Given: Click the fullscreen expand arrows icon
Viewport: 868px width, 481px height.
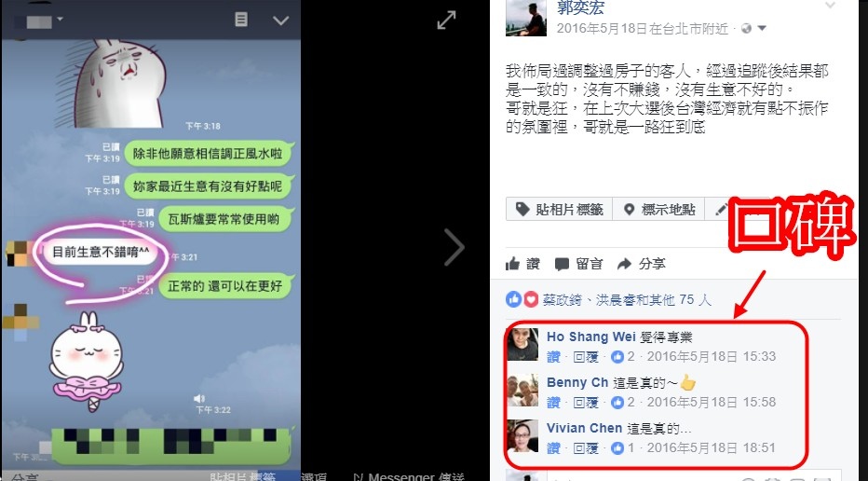Looking at the screenshot, I should click(x=446, y=20).
